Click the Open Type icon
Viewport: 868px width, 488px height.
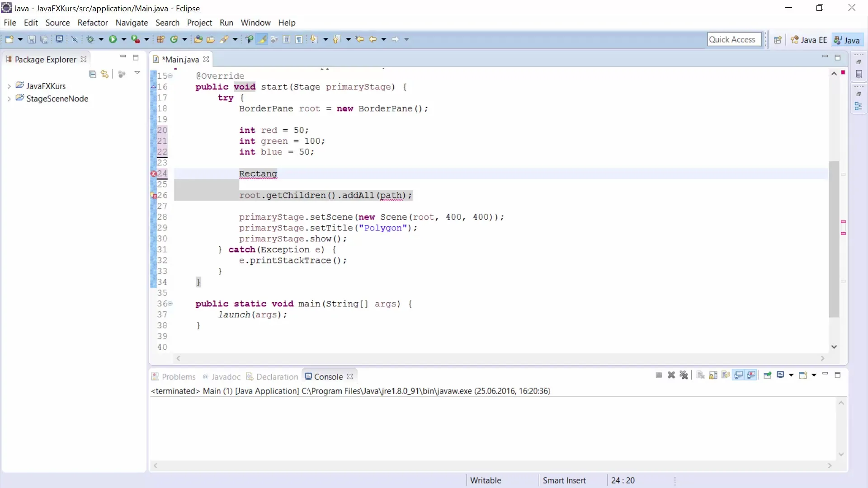pos(198,39)
